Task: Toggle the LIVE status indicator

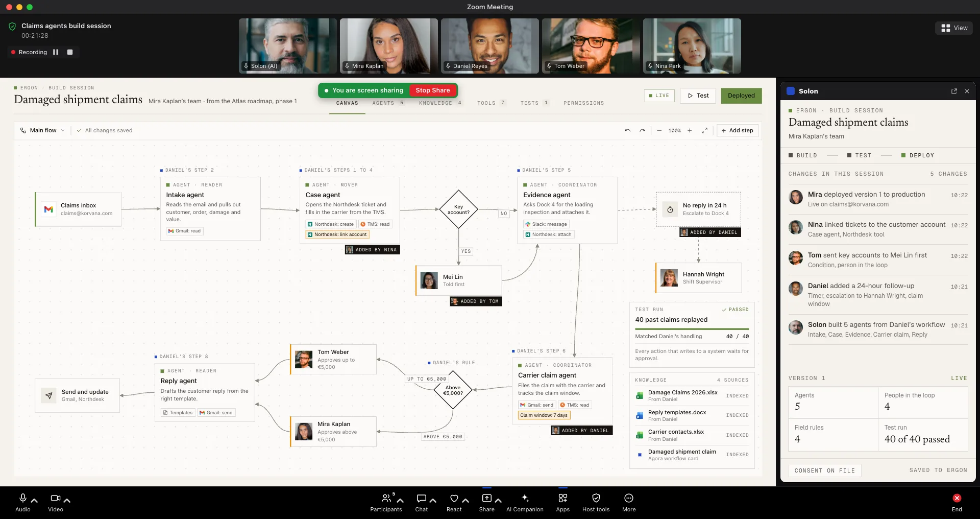Action: (659, 96)
